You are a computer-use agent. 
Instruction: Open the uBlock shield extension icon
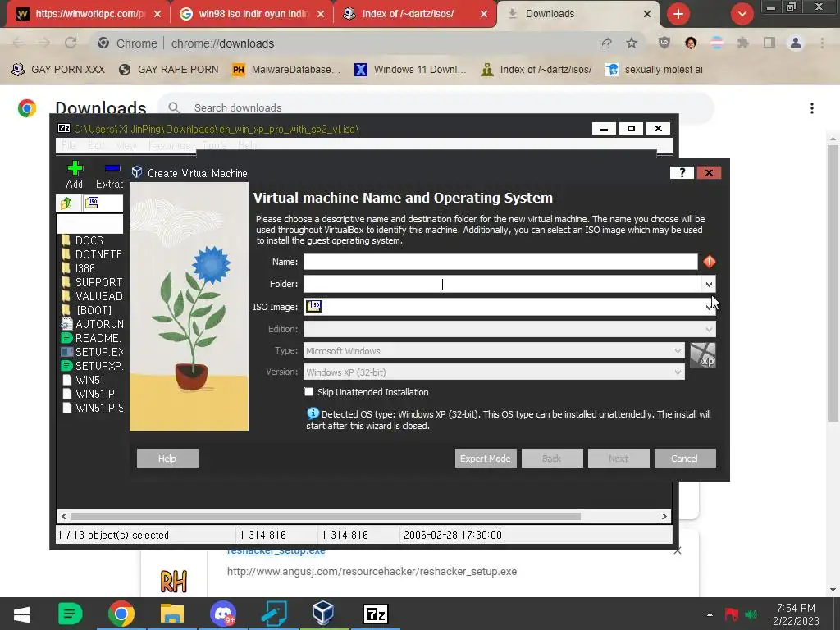664,43
